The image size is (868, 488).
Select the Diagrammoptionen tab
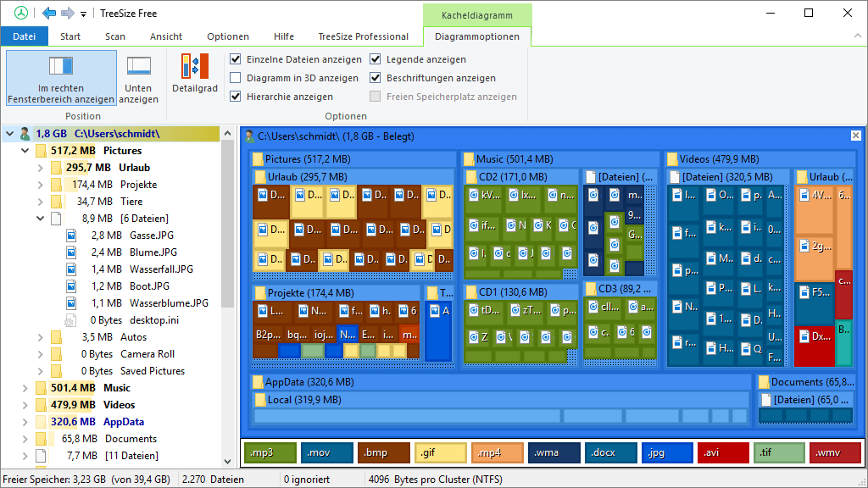pos(477,36)
